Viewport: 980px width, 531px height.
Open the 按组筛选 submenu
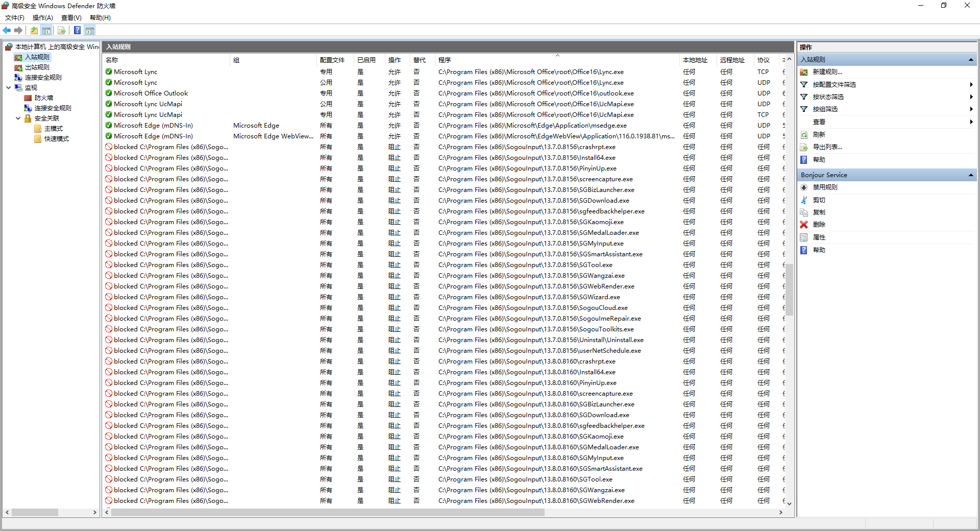pos(888,109)
